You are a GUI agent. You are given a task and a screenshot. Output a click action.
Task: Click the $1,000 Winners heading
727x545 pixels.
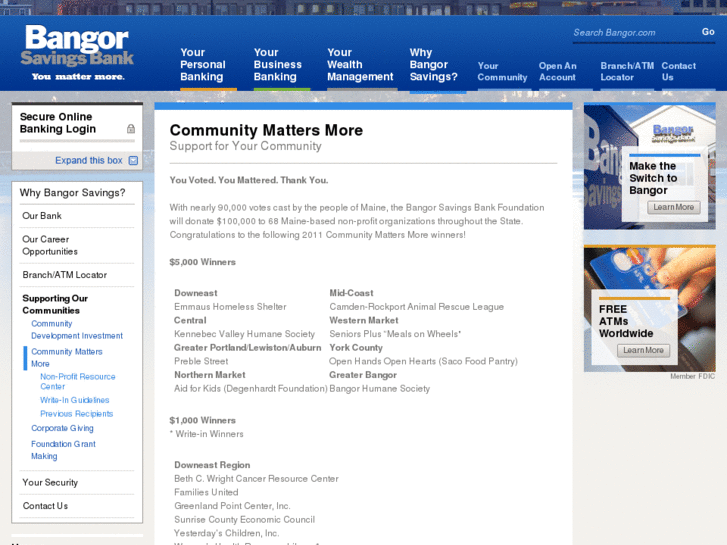203,420
